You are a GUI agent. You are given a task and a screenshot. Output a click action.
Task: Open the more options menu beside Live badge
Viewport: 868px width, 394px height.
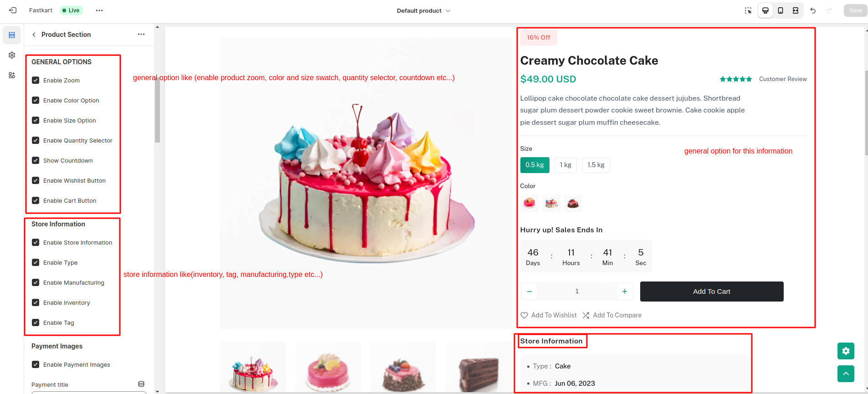coord(99,10)
